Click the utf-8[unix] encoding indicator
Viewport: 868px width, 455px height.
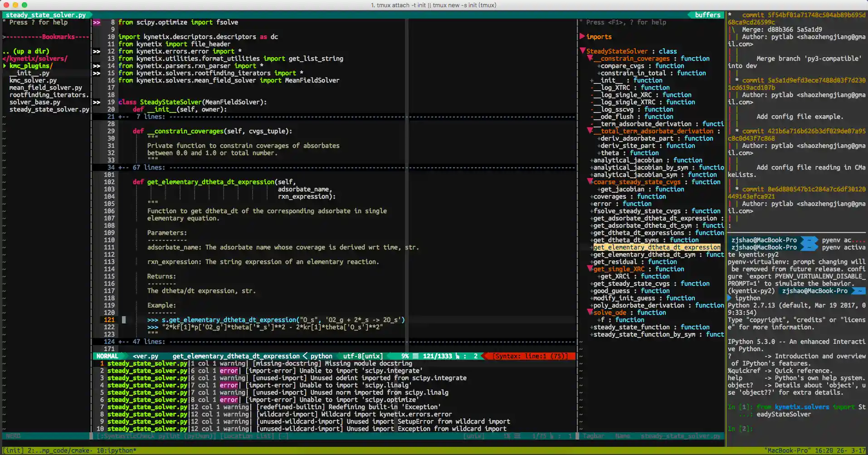click(x=362, y=356)
